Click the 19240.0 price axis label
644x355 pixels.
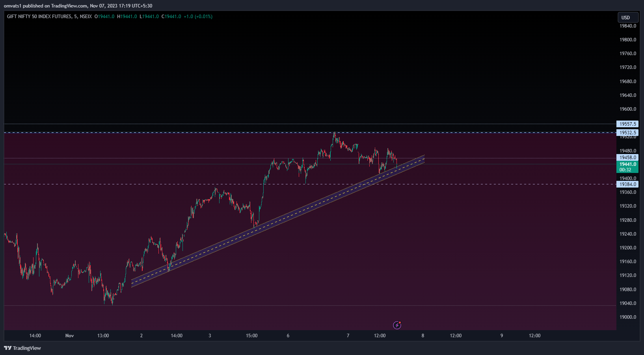click(628, 234)
